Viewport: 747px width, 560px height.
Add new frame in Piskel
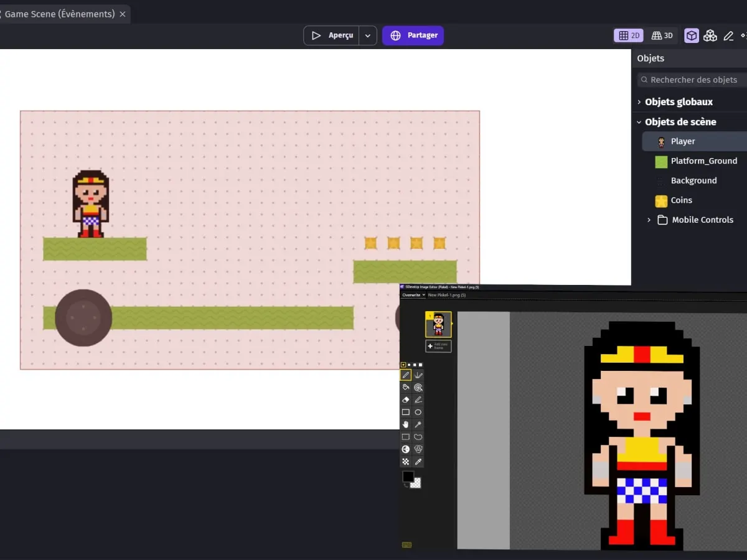[x=439, y=346]
